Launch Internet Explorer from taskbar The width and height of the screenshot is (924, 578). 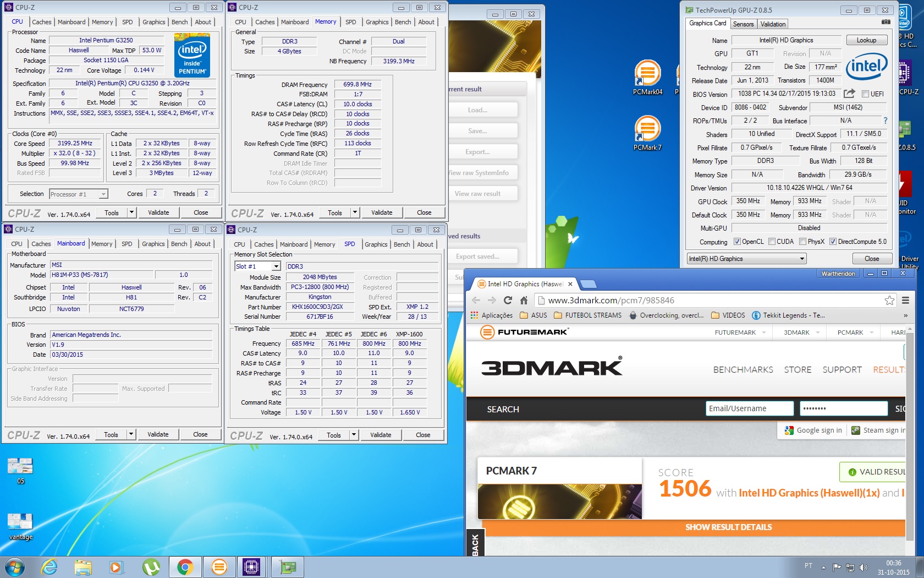point(50,567)
